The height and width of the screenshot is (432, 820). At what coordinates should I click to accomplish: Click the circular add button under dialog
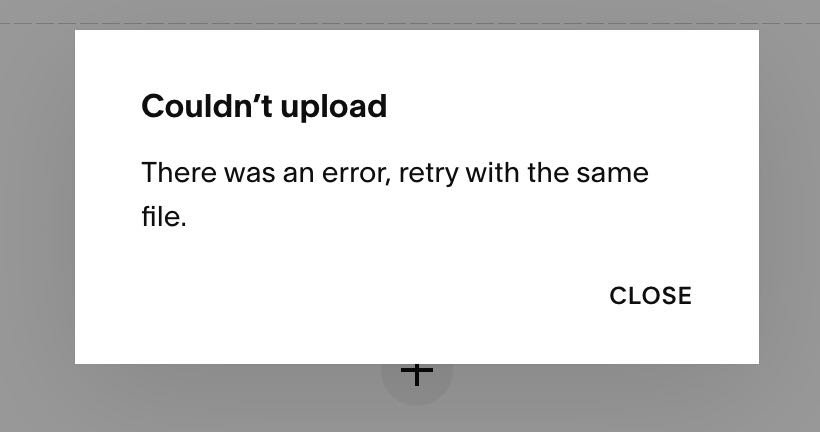(417, 374)
